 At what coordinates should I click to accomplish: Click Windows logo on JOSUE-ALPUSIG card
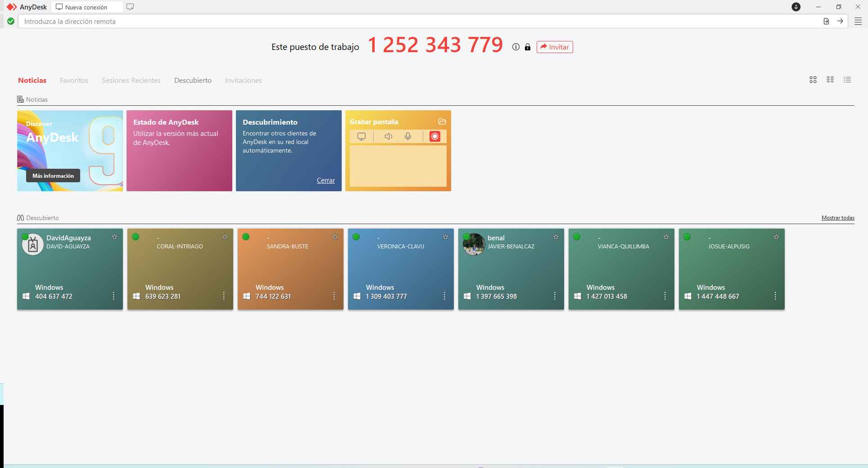688,296
